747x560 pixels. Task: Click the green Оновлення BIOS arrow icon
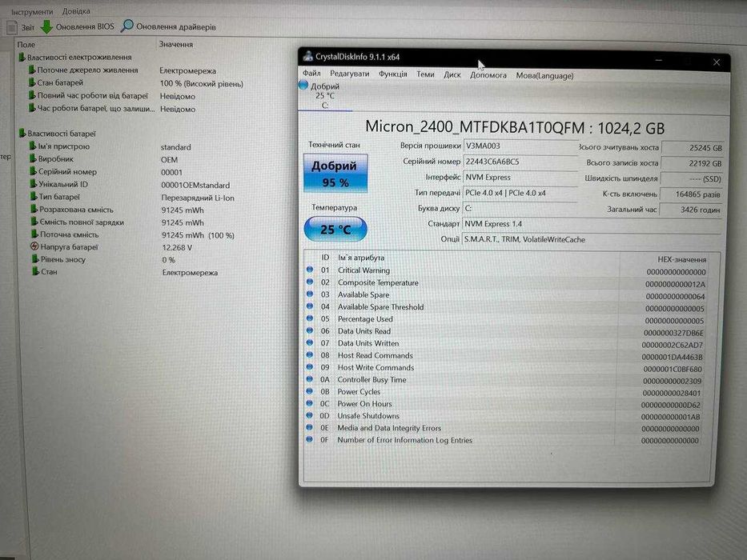[x=46, y=26]
